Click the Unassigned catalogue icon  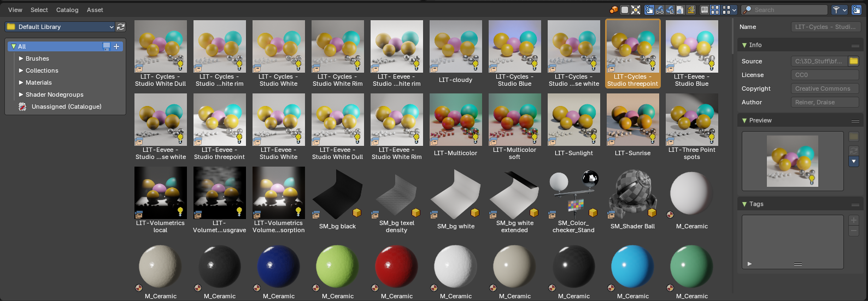[22, 107]
